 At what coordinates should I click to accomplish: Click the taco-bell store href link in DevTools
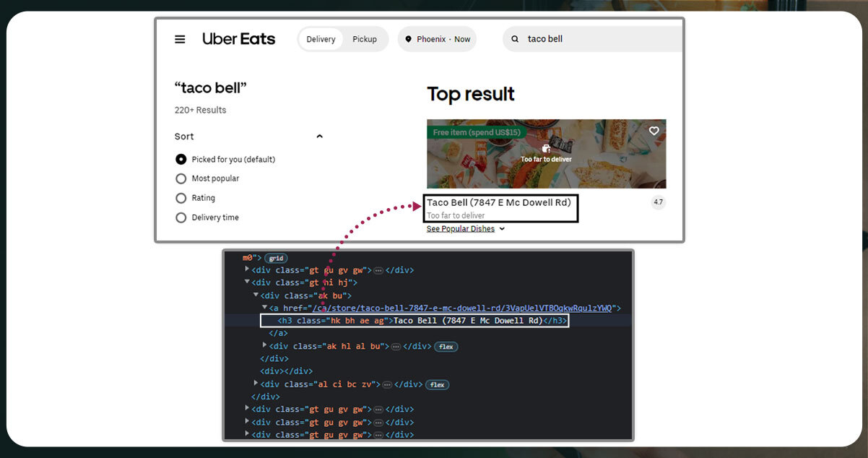point(462,308)
